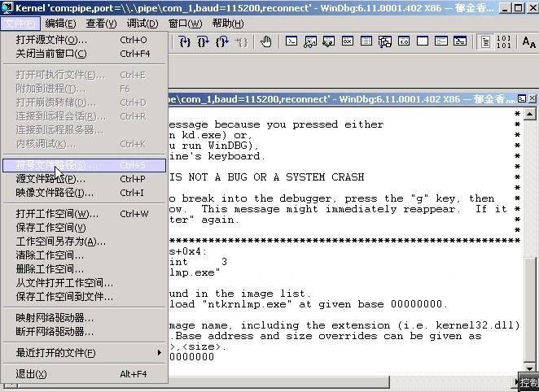Image resolution: width=539 pixels, height=392 pixels.
Task: Expand 最近打开的文件(F) submenu
Action: click(x=84, y=352)
